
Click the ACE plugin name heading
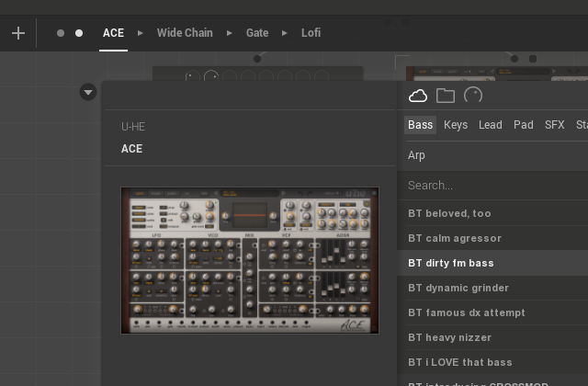pyautogui.click(x=131, y=149)
